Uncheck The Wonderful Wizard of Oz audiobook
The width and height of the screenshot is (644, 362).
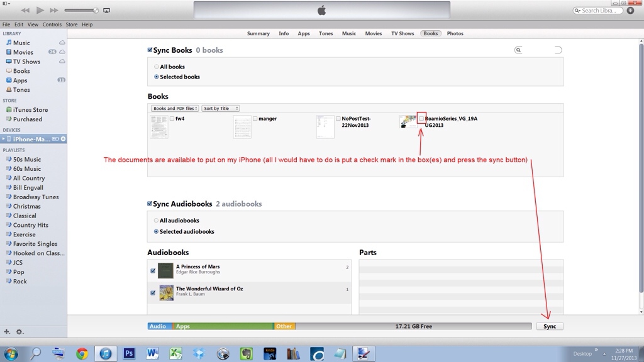pyautogui.click(x=153, y=293)
